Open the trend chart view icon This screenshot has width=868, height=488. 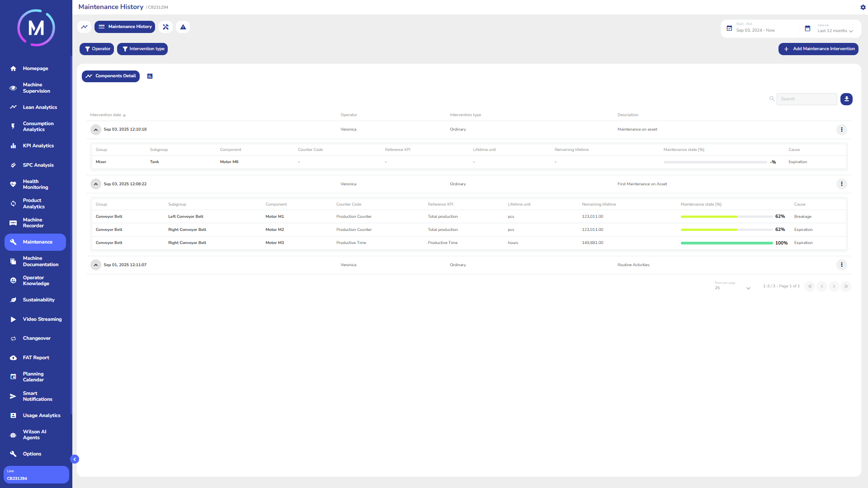(x=84, y=27)
